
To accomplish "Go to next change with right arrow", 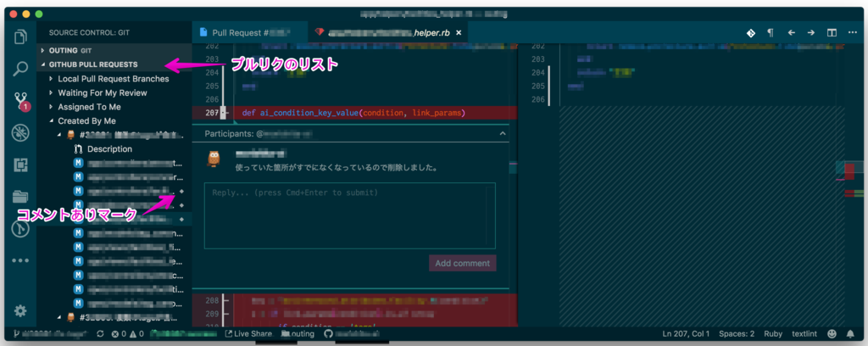I will (x=811, y=33).
